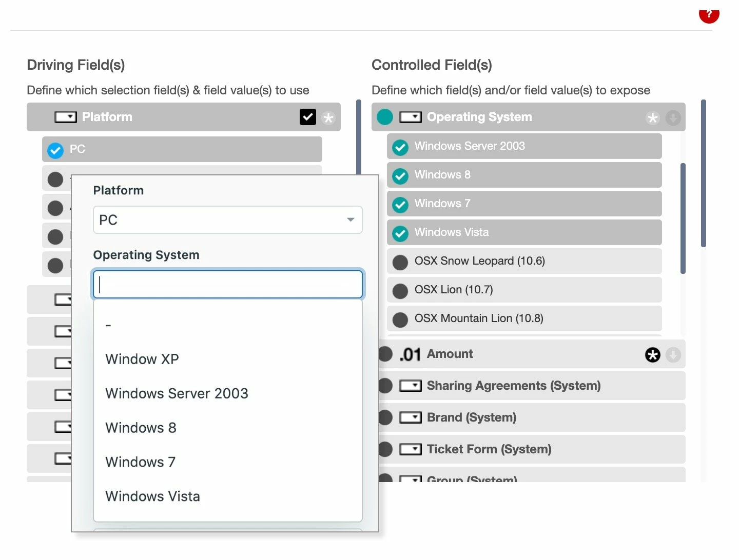Image resolution: width=739 pixels, height=560 pixels.
Task: Choose the dash blank option in list
Action: click(228, 325)
